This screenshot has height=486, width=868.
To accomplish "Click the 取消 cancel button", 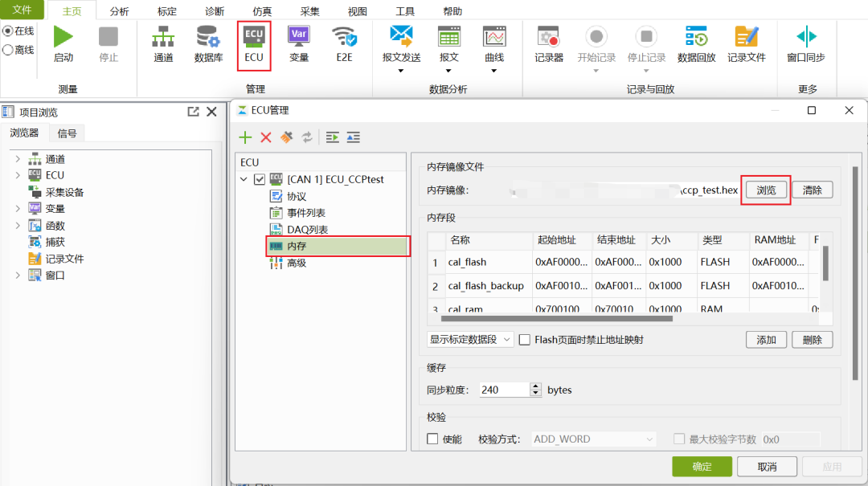I will pyautogui.click(x=767, y=467).
